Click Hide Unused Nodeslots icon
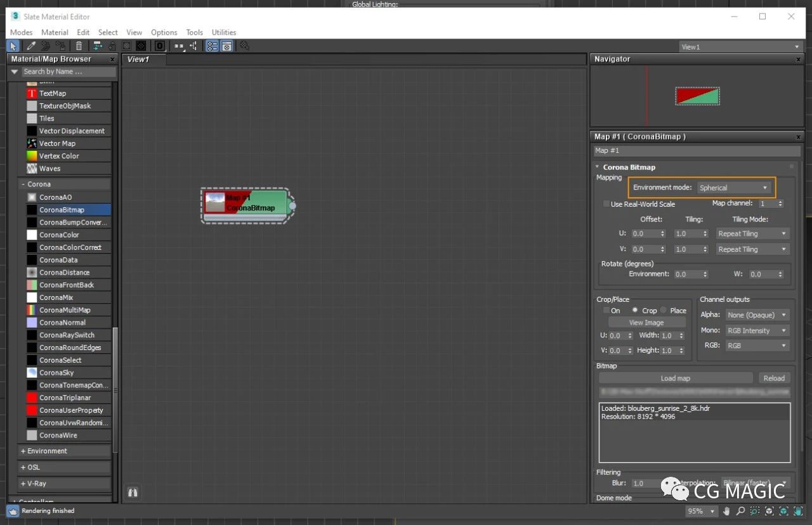Image resolution: width=812 pixels, height=525 pixels. [112, 46]
